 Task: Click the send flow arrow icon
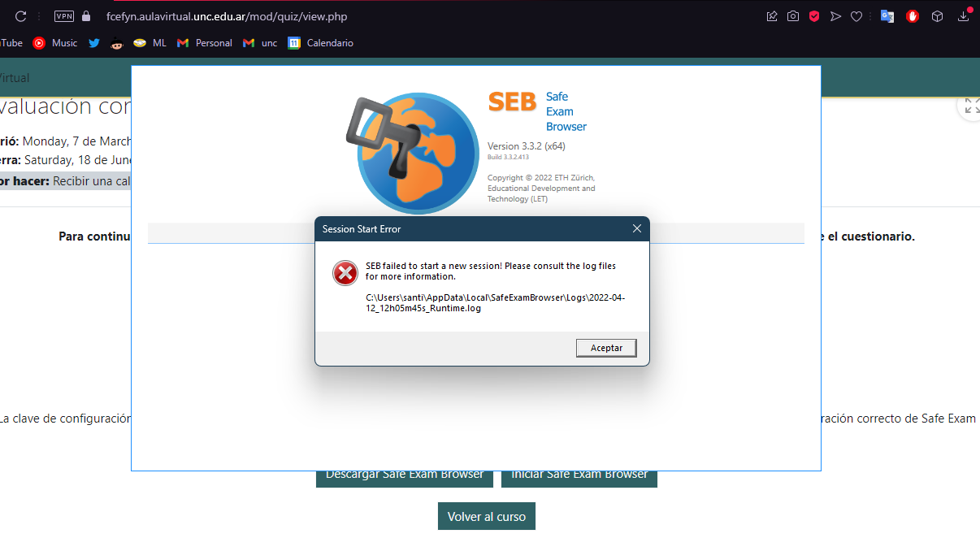click(x=835, y=16)
